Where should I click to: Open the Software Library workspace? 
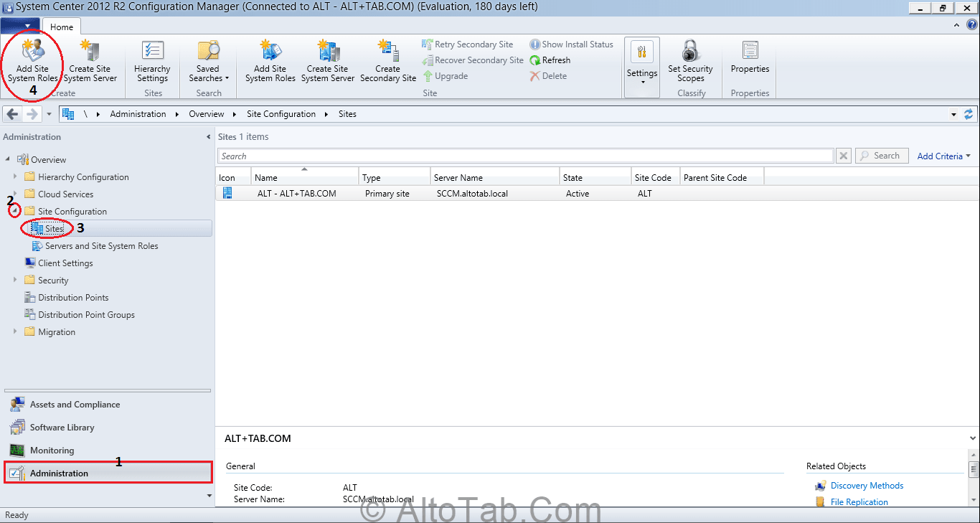pos(108,428)
